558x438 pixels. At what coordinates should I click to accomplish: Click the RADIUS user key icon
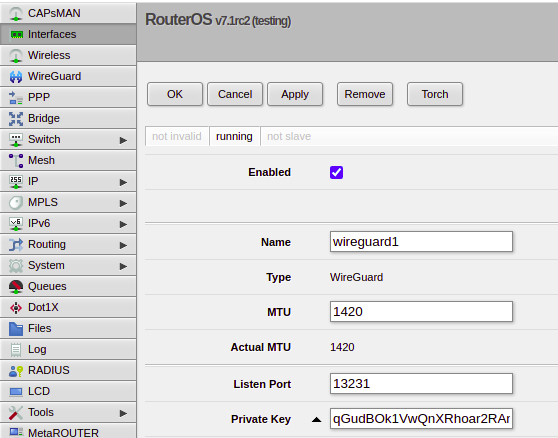point(16,370)
